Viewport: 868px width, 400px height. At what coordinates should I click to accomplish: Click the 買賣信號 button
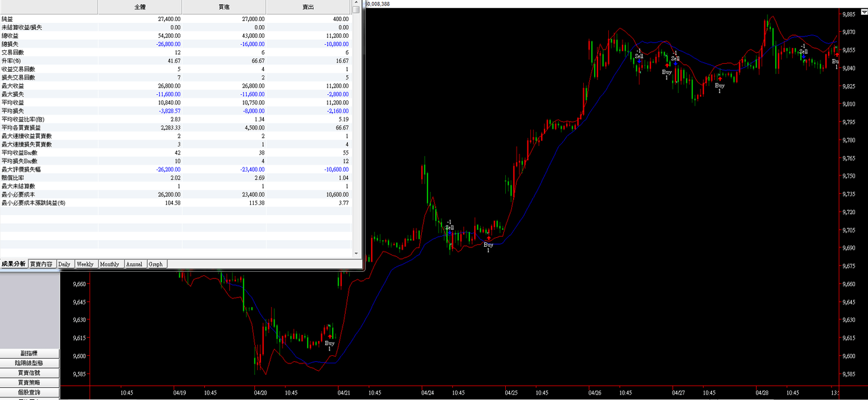pyautogui.click(x=29, y=373)
